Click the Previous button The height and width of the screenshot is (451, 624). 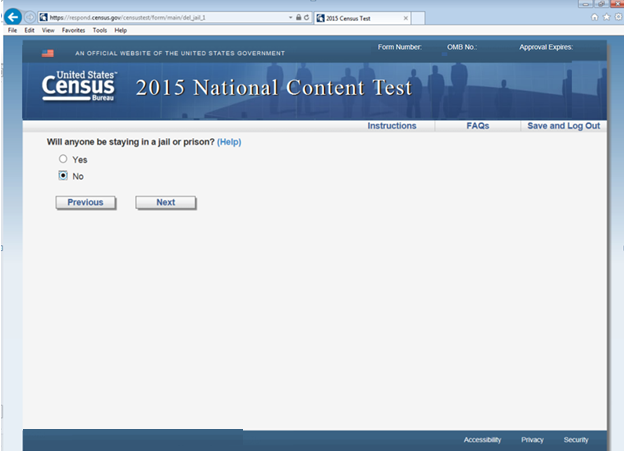pyautogui.click(x=86, y=202)
